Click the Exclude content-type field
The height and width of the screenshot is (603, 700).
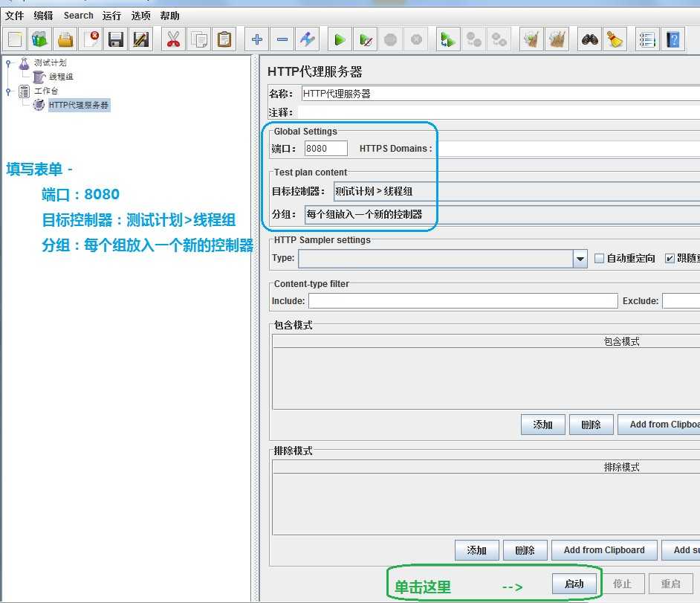pos(681,300)
